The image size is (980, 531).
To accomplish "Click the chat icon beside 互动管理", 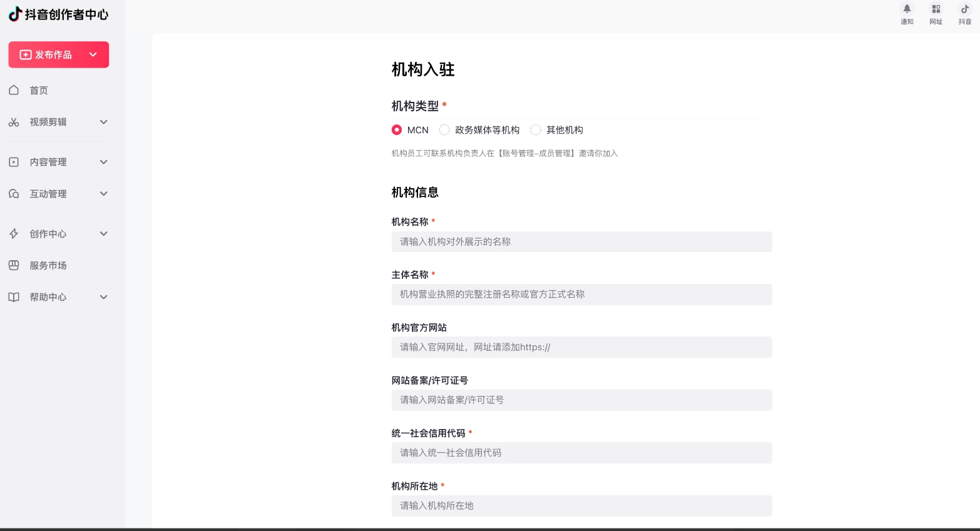I will [14, 194].
